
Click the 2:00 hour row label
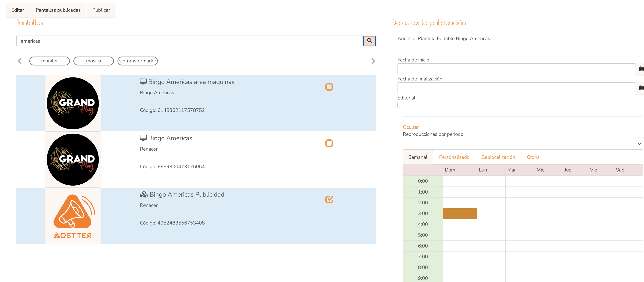[x=423, y=203]
